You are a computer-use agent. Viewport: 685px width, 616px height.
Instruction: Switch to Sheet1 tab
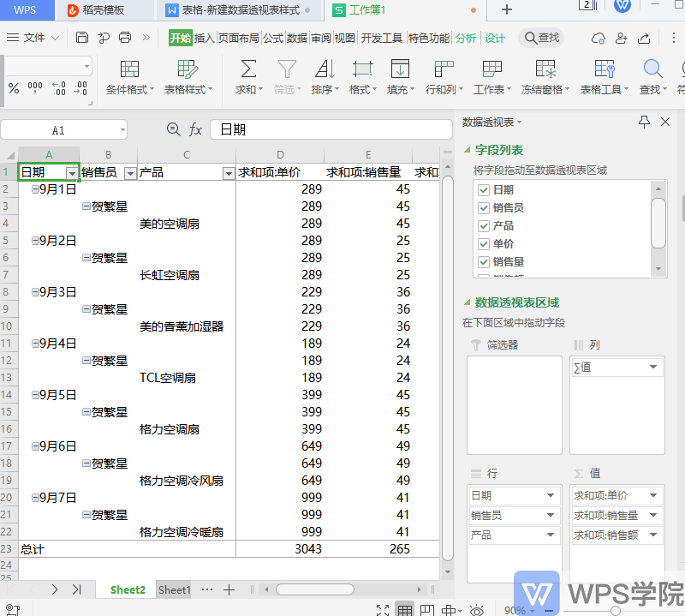[175, 589]
